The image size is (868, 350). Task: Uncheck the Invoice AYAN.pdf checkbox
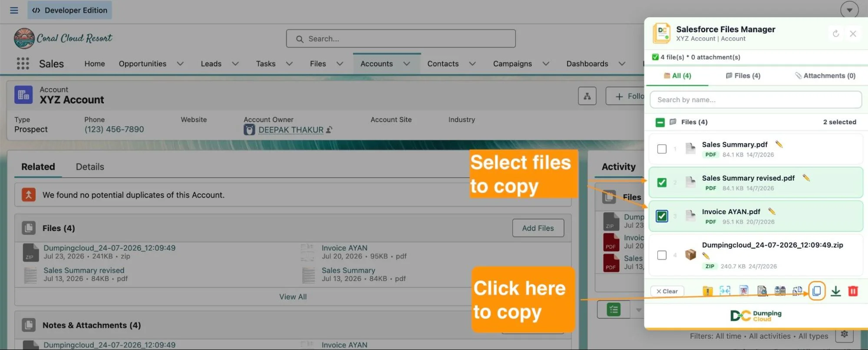(662, 216)
